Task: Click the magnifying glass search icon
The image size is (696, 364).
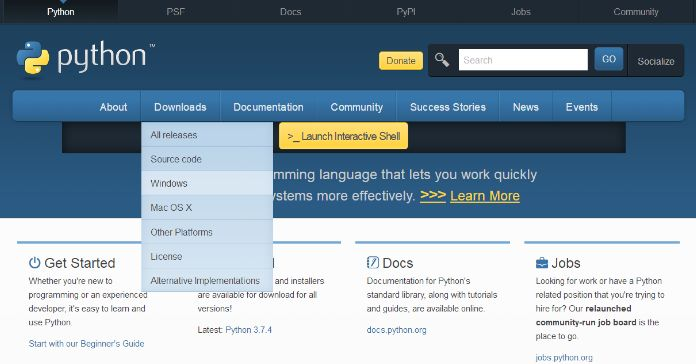Action: pyautogui.click(x=442, y=60)
